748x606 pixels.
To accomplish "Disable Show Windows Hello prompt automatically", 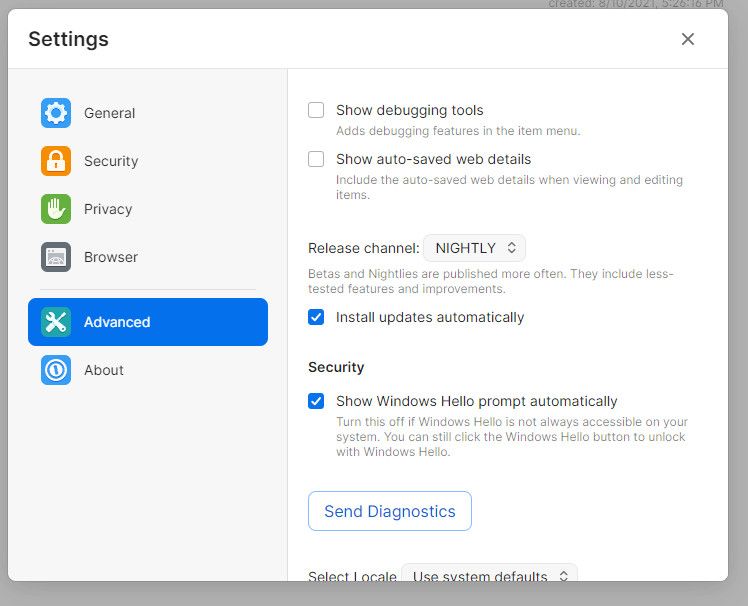I will [316, 401].
